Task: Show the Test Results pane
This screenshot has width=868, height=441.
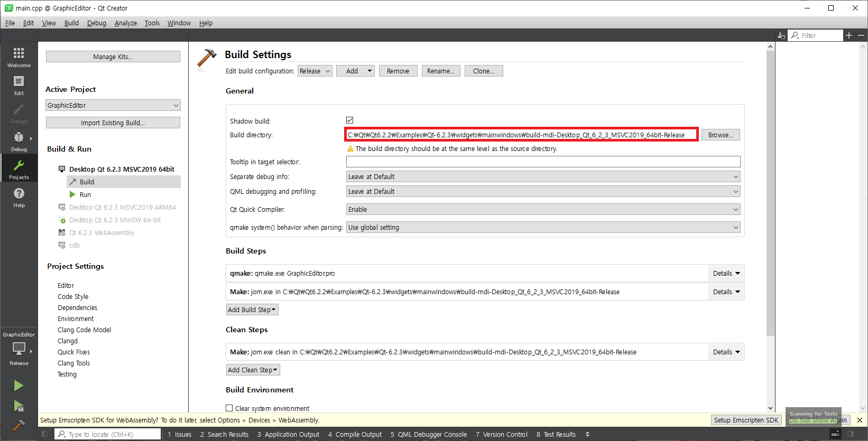Action: coord(556,434)
